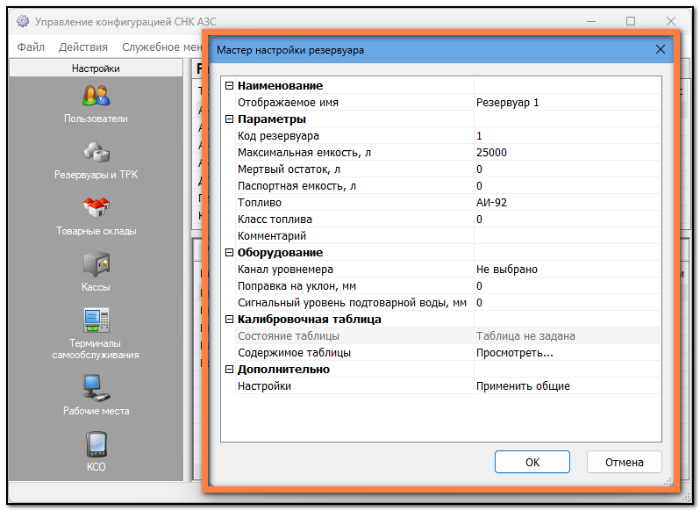The image size is (700, 511).
Task: Select the Класс топлива row label
Action: [275, 219]
